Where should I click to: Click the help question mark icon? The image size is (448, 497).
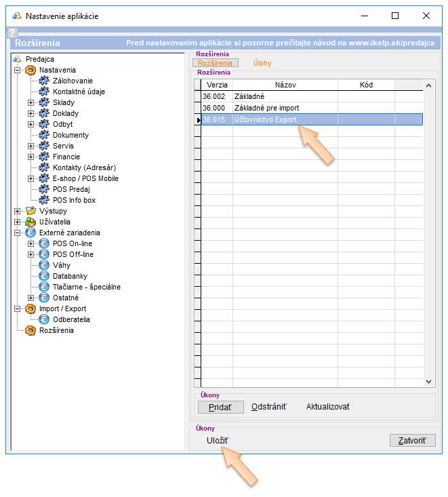pyautogui.click(x=12, y=33)
